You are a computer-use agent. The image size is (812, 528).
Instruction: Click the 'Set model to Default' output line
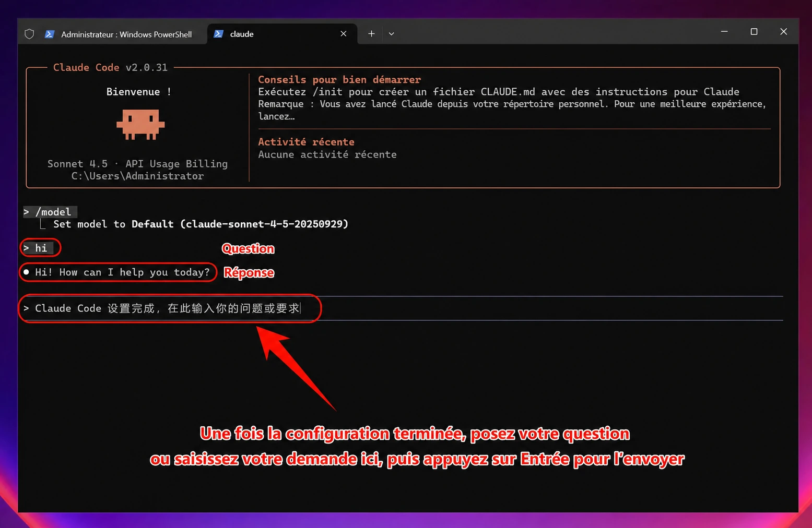pos(201,224)
